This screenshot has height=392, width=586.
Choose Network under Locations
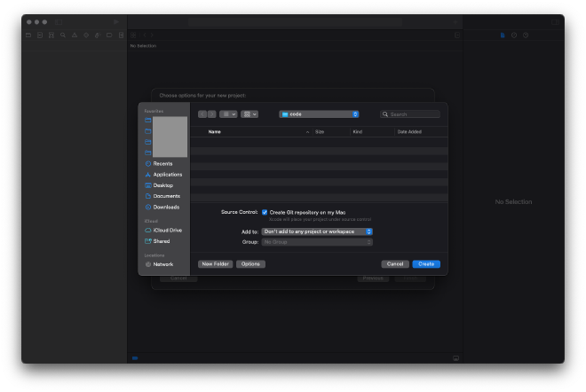click(162, 264)
